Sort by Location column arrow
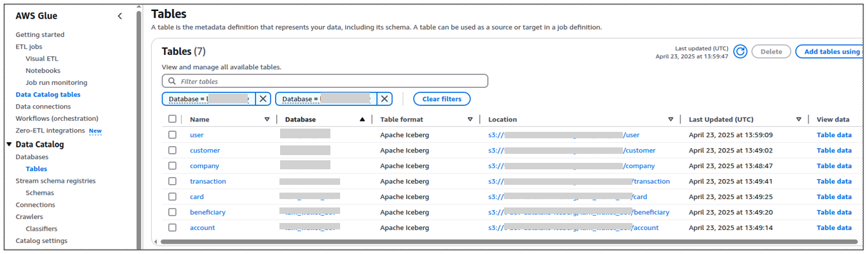Screen dimensions: 868x254 [x=671, y=120]
